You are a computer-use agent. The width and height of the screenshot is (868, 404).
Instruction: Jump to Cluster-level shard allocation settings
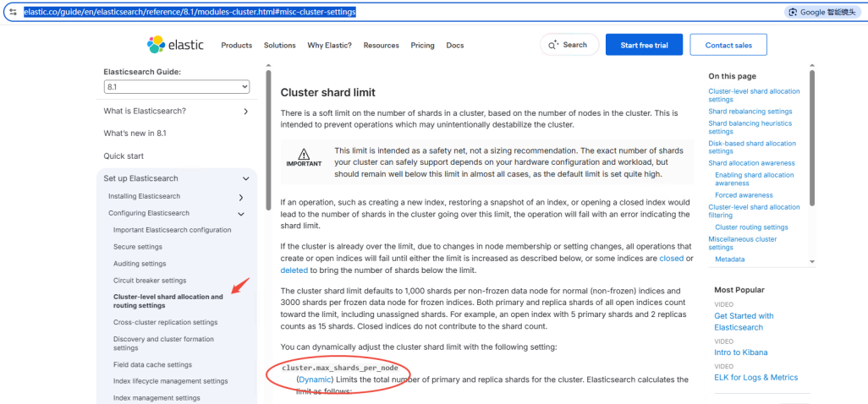click(754, 95)
